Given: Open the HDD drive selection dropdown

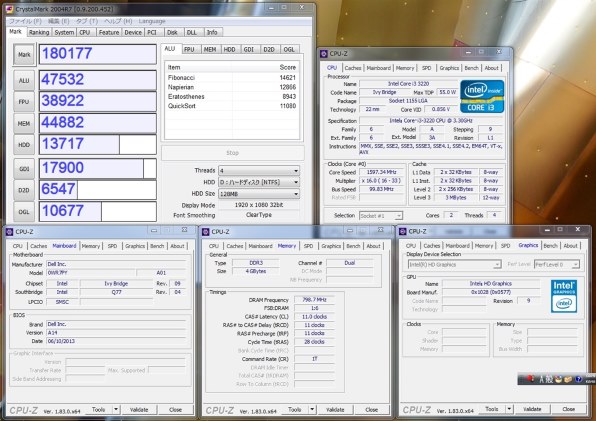Looking at the screenshot, I should (259, 182).
